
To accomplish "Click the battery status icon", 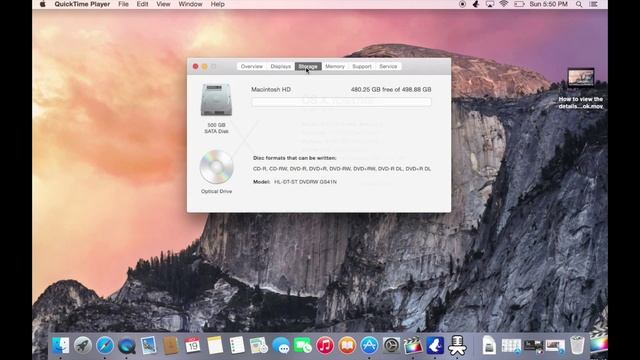I will (x=519, y=4).
